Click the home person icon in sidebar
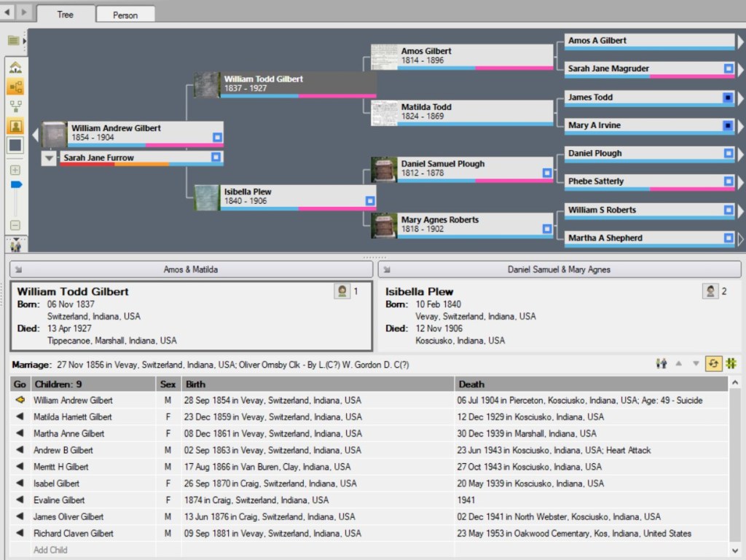746x560 pixels. 15,68
